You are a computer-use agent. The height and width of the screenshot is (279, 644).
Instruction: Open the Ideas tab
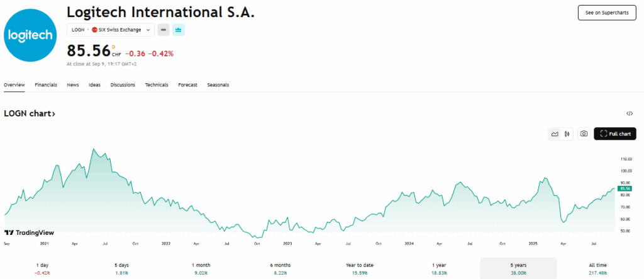(94, 85)
